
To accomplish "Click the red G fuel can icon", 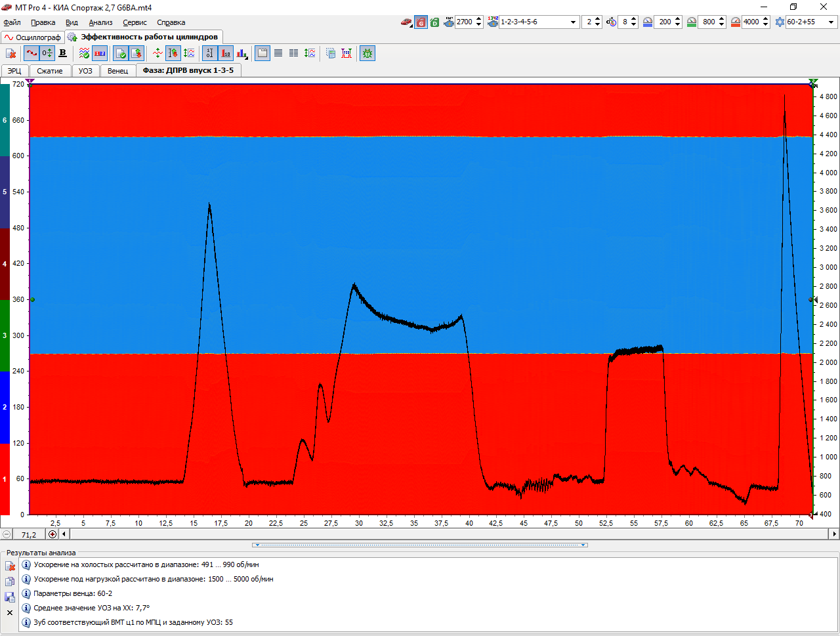I will 421,22.
